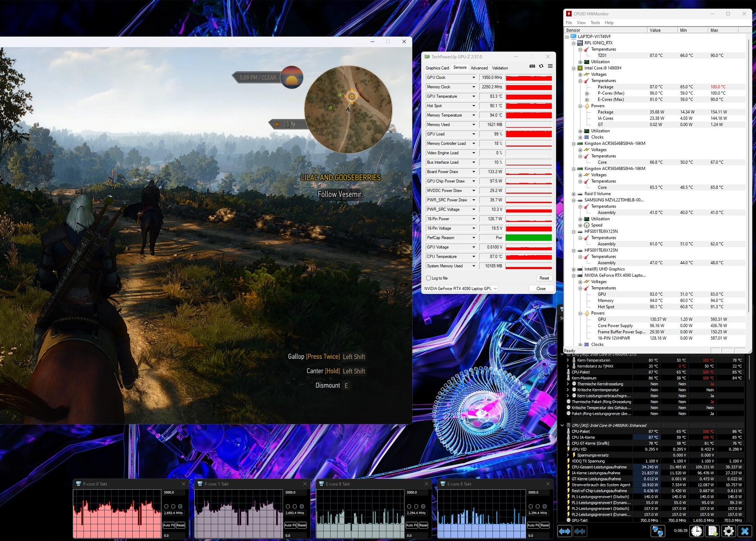Image resolution: width=756 pixels, height=541 pixels.
Task: Click the 5000.0 max field in E-core 8 graph
Action: pyautogui.click(x=417, y=492)
